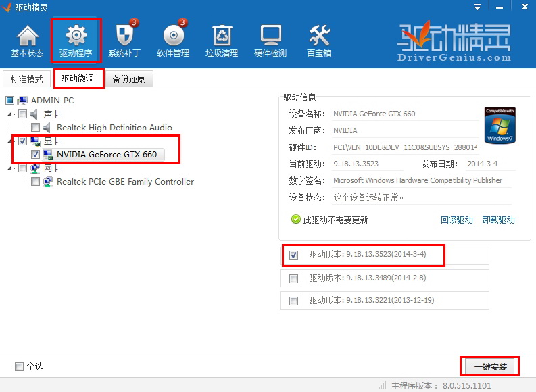Check driver version 9.18.13.3489 checkbox
The width and height of the screenshot is (536, 392).
tap(293, 278)
